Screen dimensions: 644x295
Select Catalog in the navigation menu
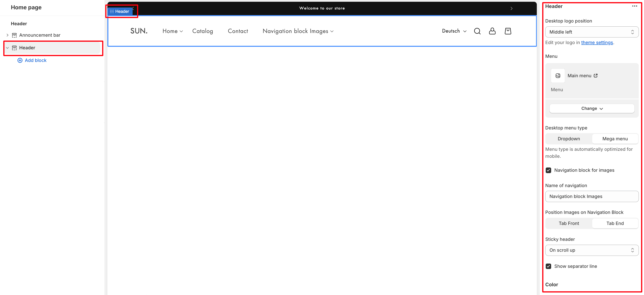point(203,31)
